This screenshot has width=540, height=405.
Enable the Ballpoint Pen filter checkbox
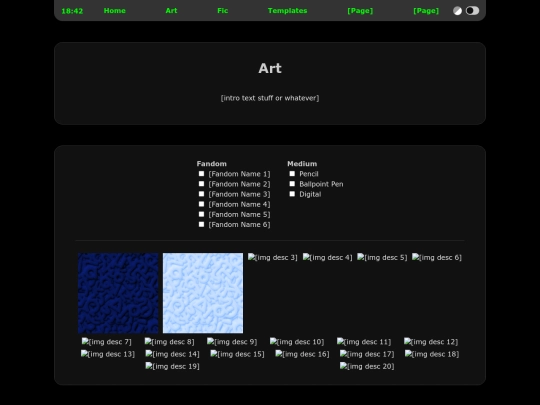coord(292,184)
